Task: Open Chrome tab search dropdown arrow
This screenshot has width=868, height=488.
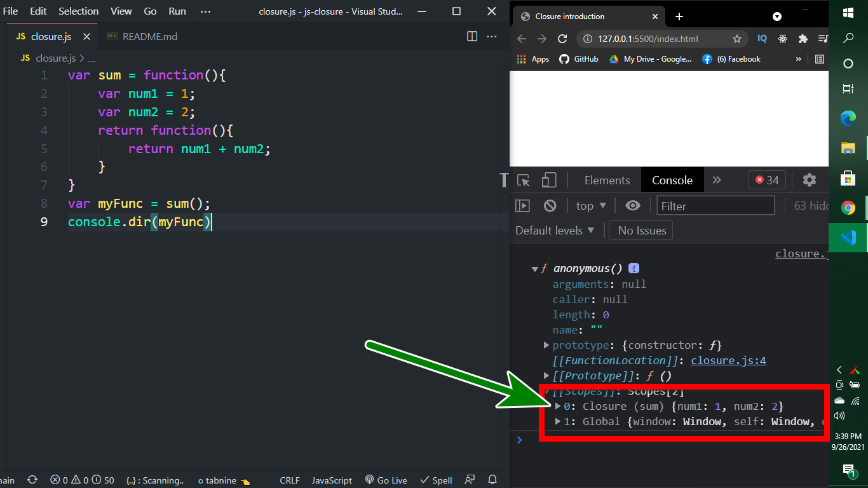Action: tap(777, 17)
